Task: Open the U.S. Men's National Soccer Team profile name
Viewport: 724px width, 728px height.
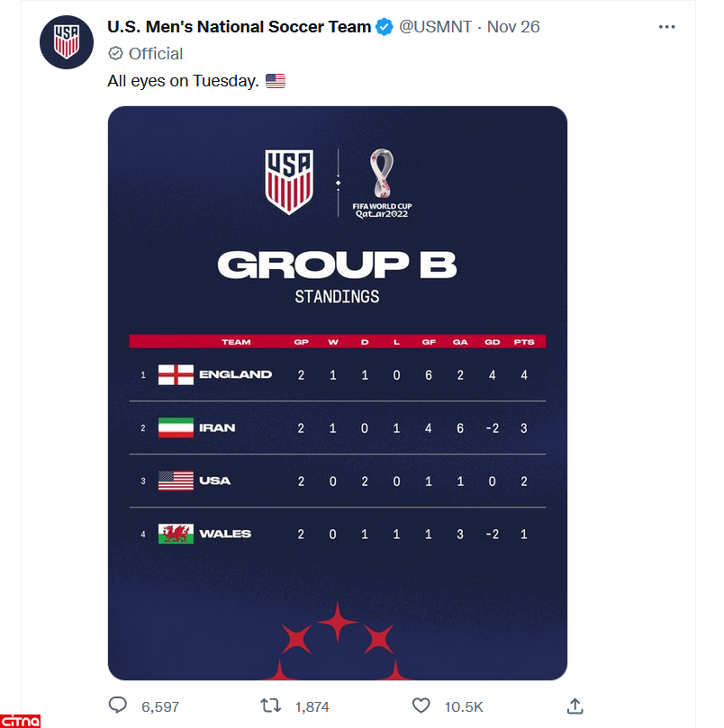Action: (x=239, y=27)
